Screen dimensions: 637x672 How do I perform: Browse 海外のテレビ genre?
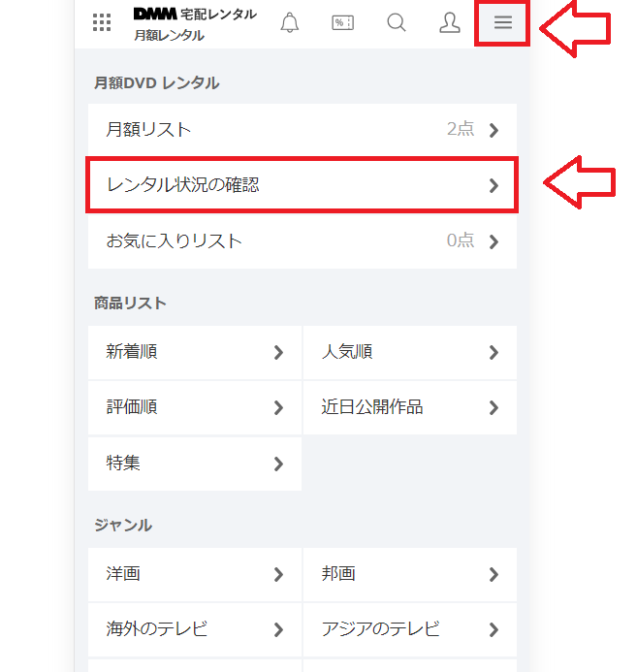click(195, 629)
